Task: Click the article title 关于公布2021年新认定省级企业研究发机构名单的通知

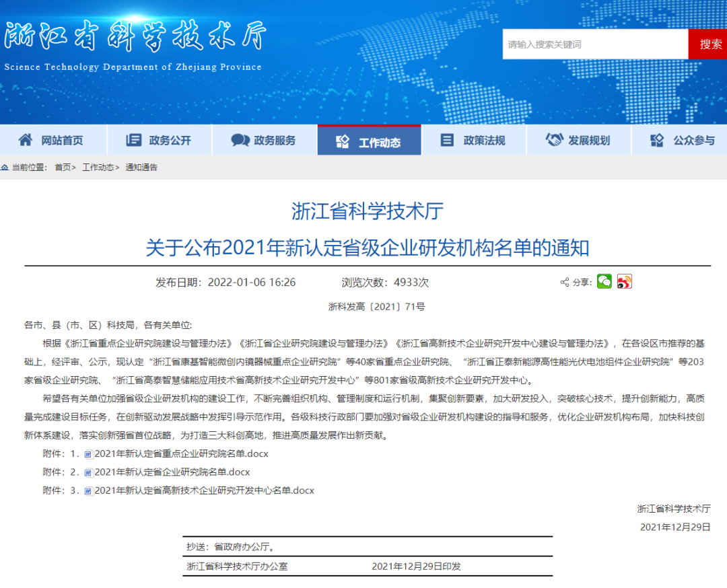Action: (x=368, y=248)
